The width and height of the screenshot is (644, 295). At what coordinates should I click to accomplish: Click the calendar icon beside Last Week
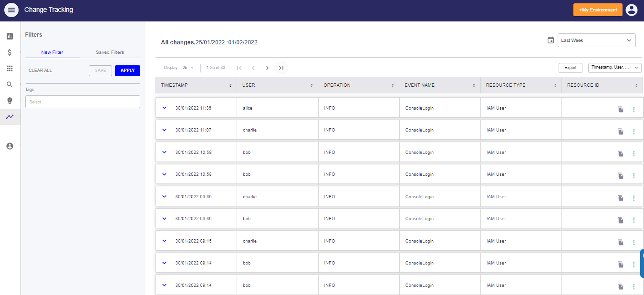551,41
